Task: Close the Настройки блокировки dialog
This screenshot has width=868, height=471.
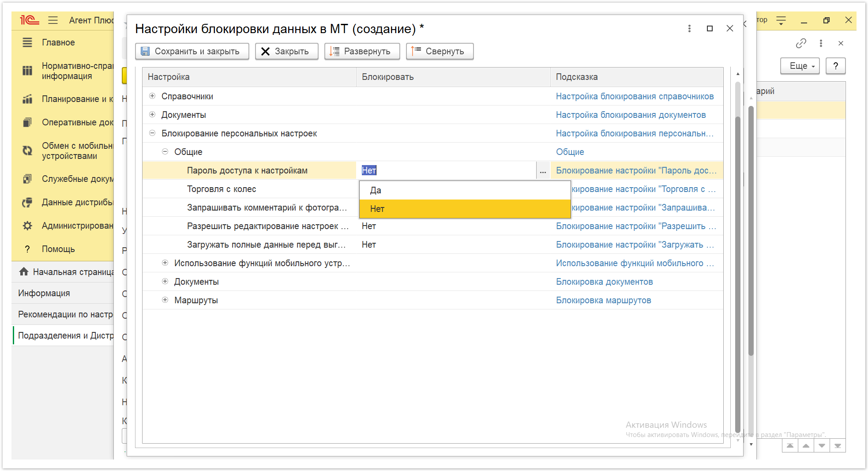Action: pos(730,29)
